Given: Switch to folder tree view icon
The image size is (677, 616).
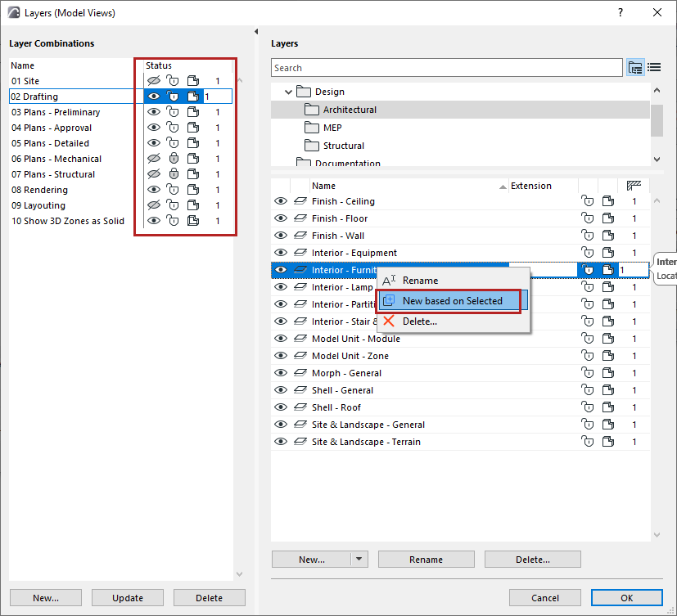Looking at the screenshot, I should point(635,67).
